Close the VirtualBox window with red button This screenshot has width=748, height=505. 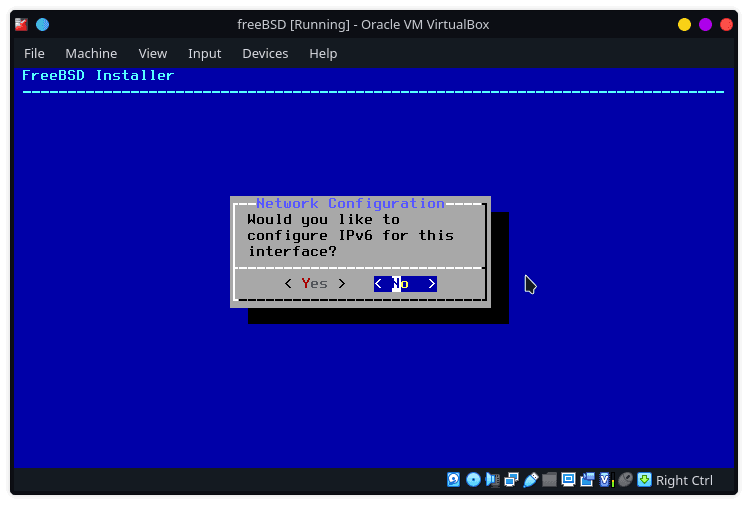727,24
